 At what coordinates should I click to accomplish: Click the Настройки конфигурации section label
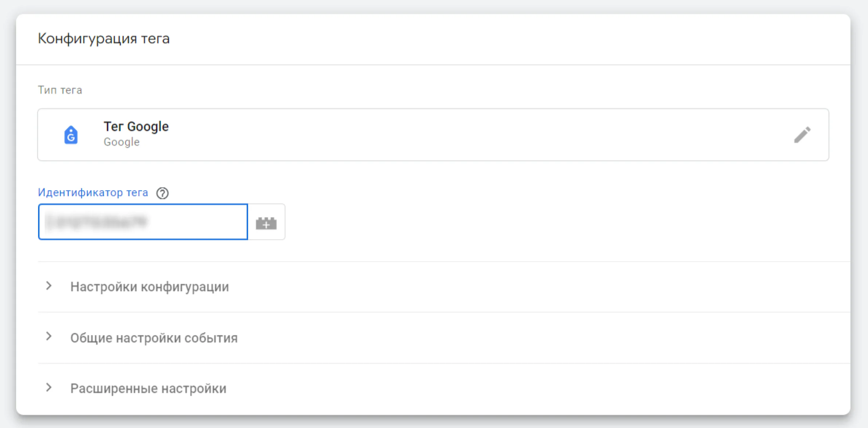pyautogui.click(x=150, y=287)
